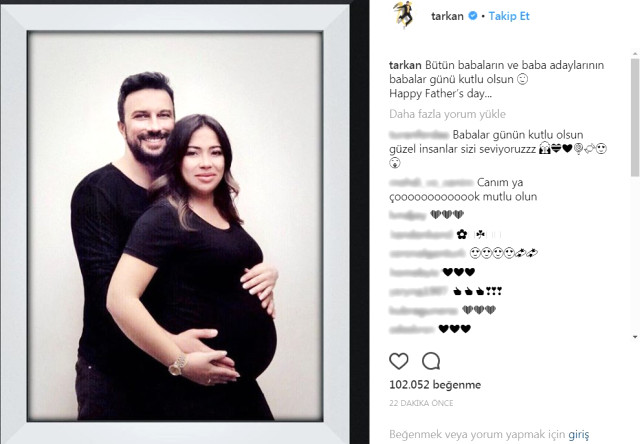Open the framed couple photo

pyautogui.click(x=175, y=226)
